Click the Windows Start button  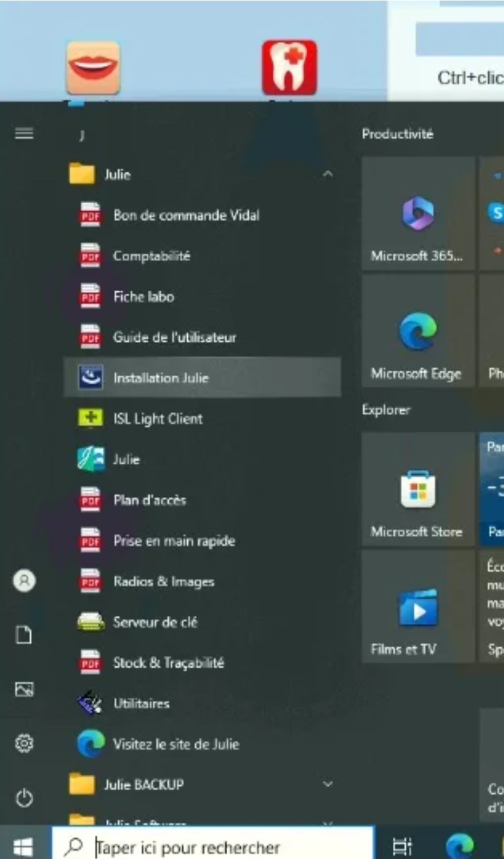click(x=23, y=847)
